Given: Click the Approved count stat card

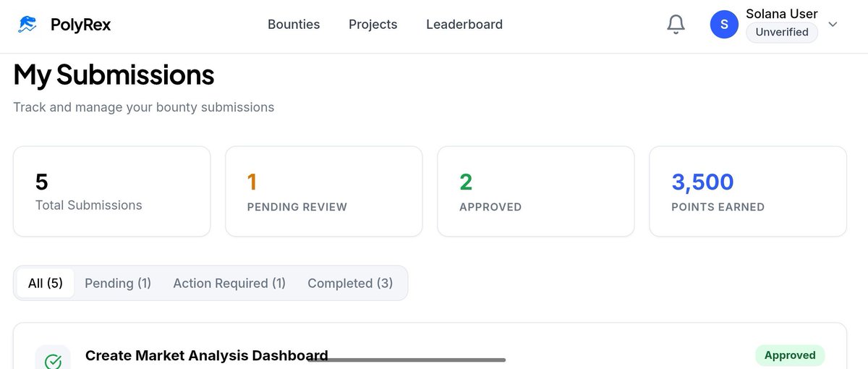Looking at the screenshot, I should tap(536, 192).
